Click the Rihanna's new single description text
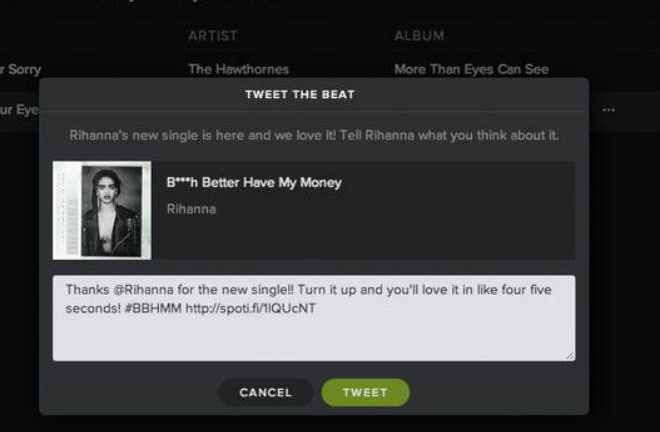Viewport: 660px width, 432px height. [314, 136]
